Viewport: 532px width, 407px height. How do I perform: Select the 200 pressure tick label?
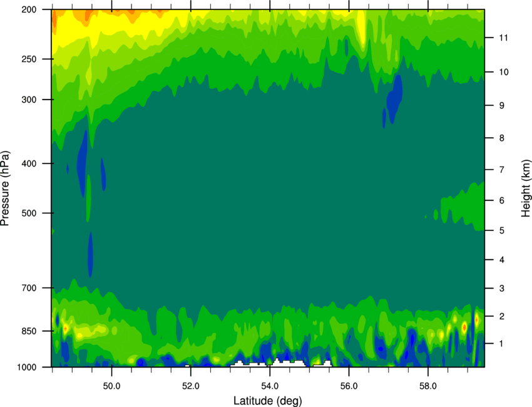29,9
